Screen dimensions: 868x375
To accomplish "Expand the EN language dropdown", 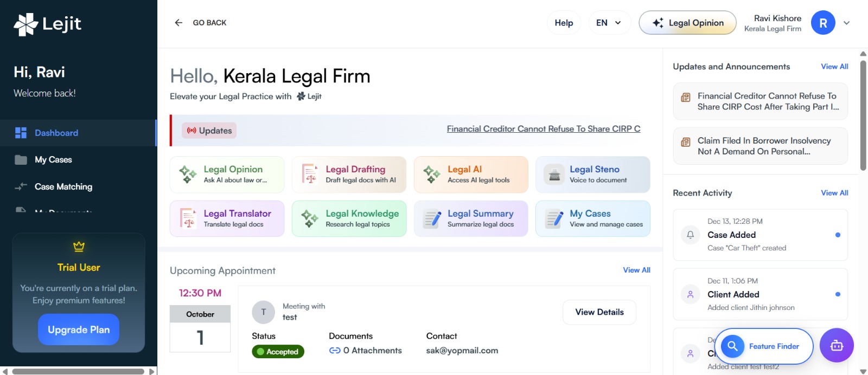I will click(x=609, y=23).
